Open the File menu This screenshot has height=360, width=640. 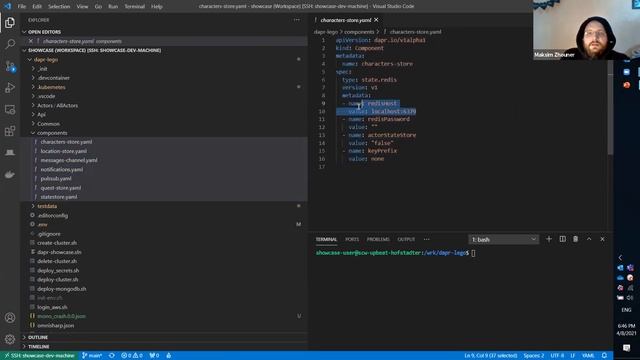point(22,7)
